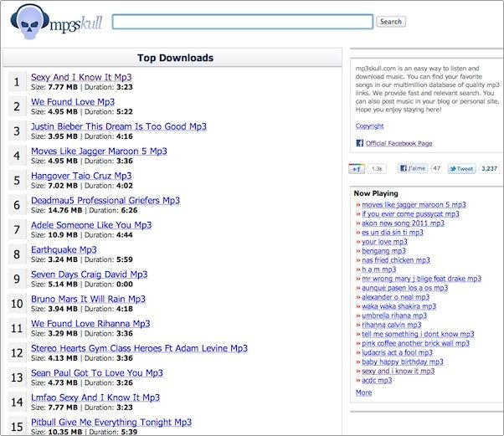This screenshot has height=436, width=504.
Task: Click the Tweet count 3,237
Action: pos(489,169)
